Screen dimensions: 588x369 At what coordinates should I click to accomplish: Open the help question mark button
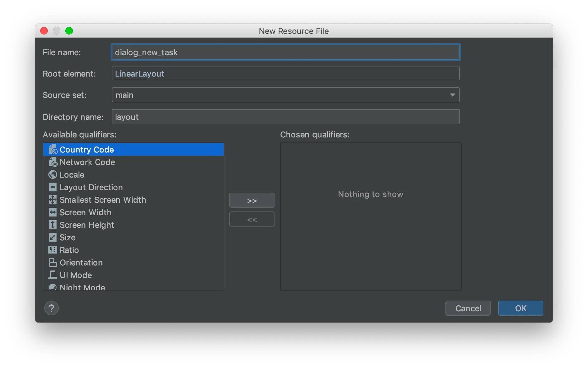tap(52, 308)
